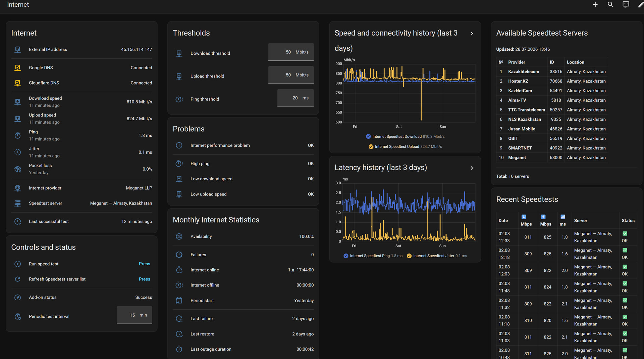Toggle Internet Speedtest Ping legend checkbox
644x359 pixels.
346,256
